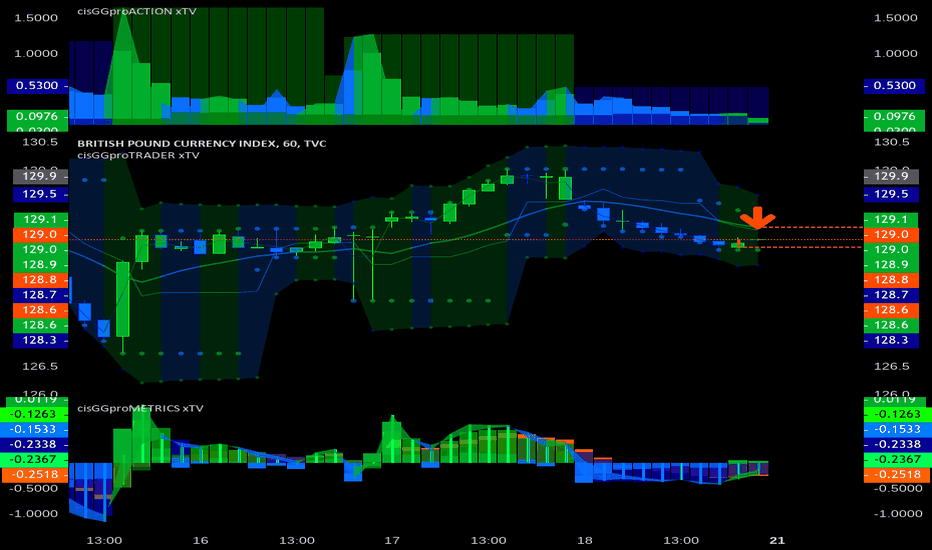Select -1.0000 value on left scale
This screenshot has width=932, height=550.
click(34, 514)
